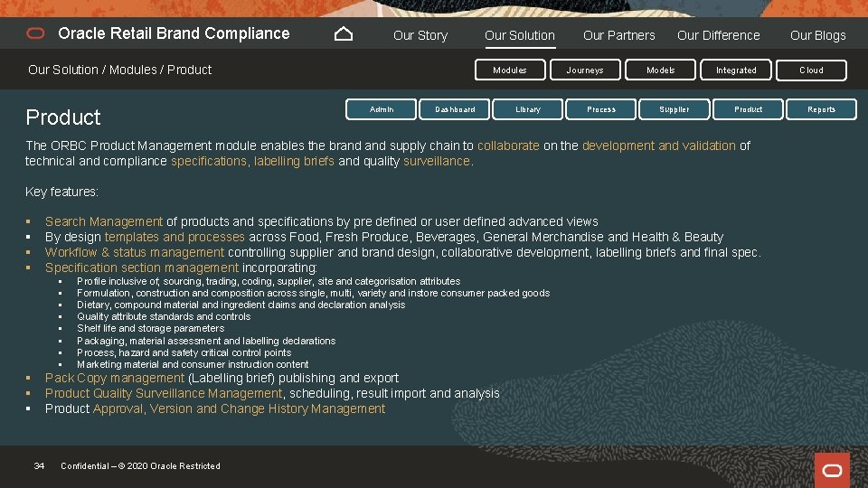Click 'Product Quality Surveillance Management' text
868x488 pixels.
pyautogui.click(x=164, y=393)
